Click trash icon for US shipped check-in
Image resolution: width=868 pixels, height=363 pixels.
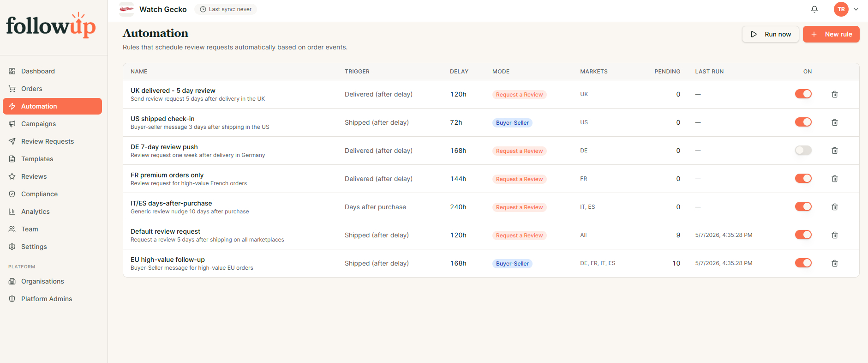click(x=835, y=122)
